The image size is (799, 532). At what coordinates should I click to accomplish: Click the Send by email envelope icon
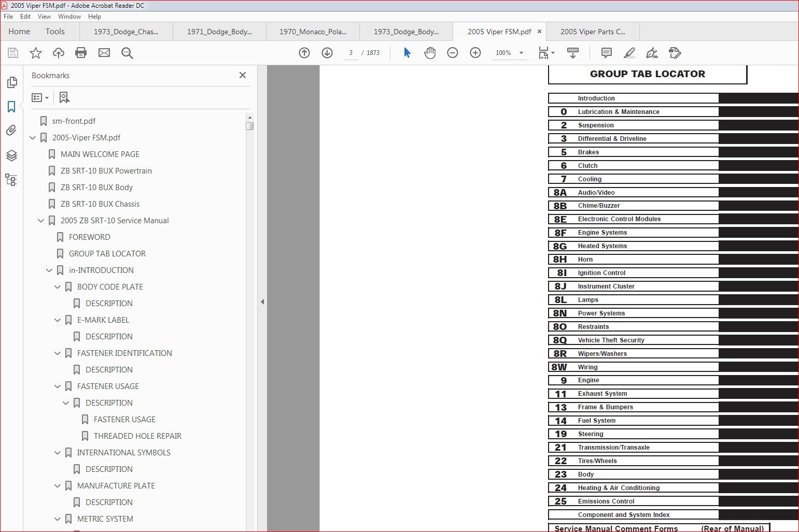coord(104,53)
